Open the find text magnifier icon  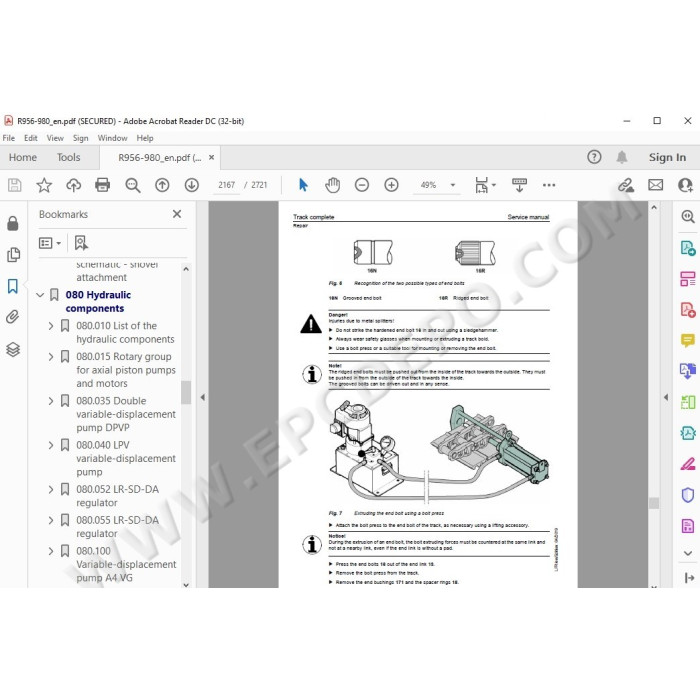click(133, 185)
